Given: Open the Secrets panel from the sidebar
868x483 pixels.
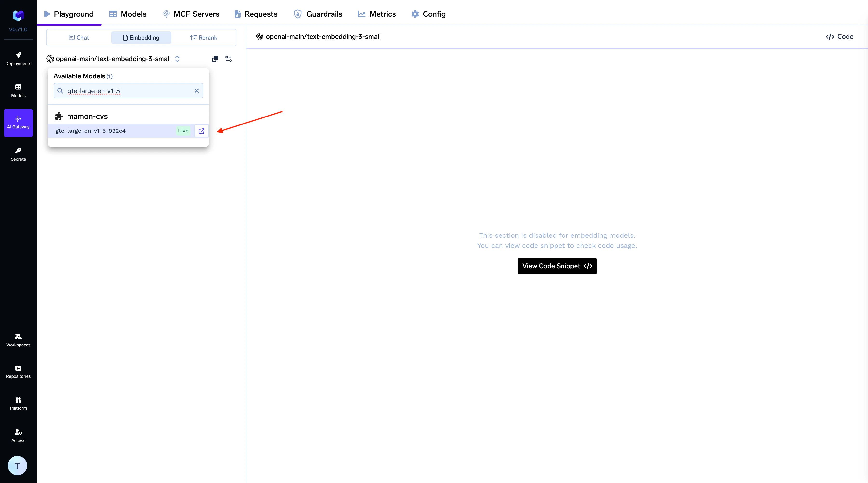Looking at the screenshot, I should [18, 154].
